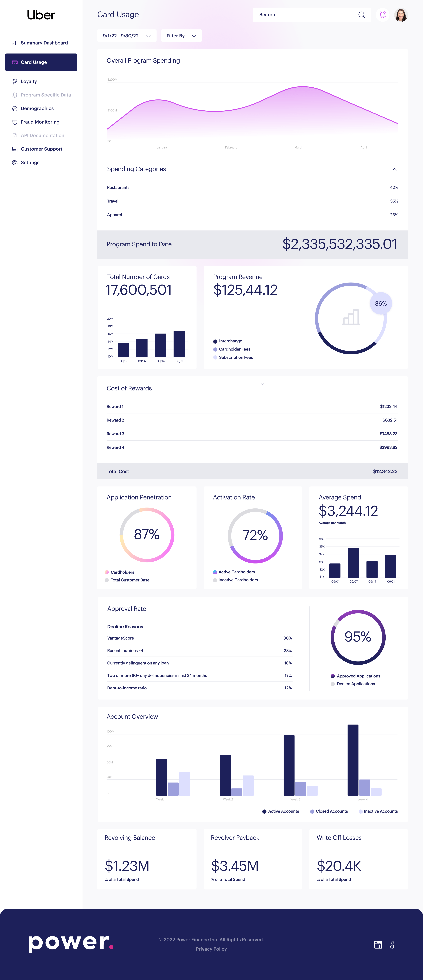Click the Demographics pie chart icon
The height and width of the screenshot is (980, 423).
tap(15, 108)
